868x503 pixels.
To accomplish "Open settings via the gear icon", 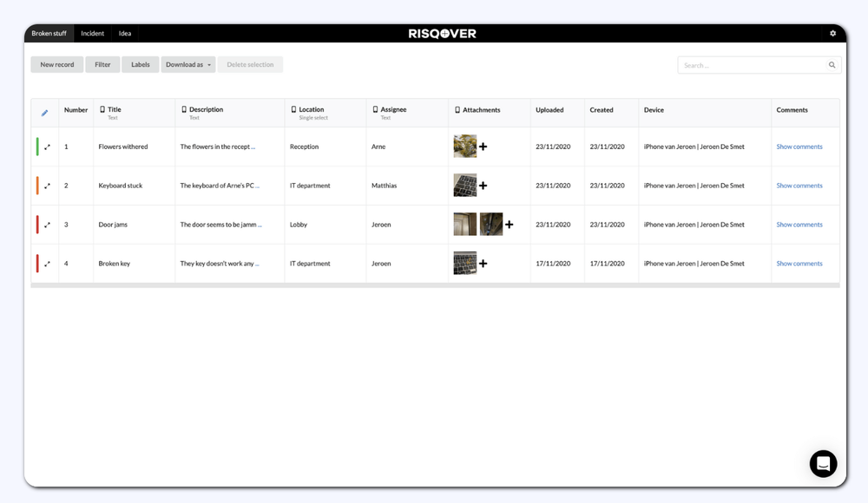I will [x=832, y=33].
